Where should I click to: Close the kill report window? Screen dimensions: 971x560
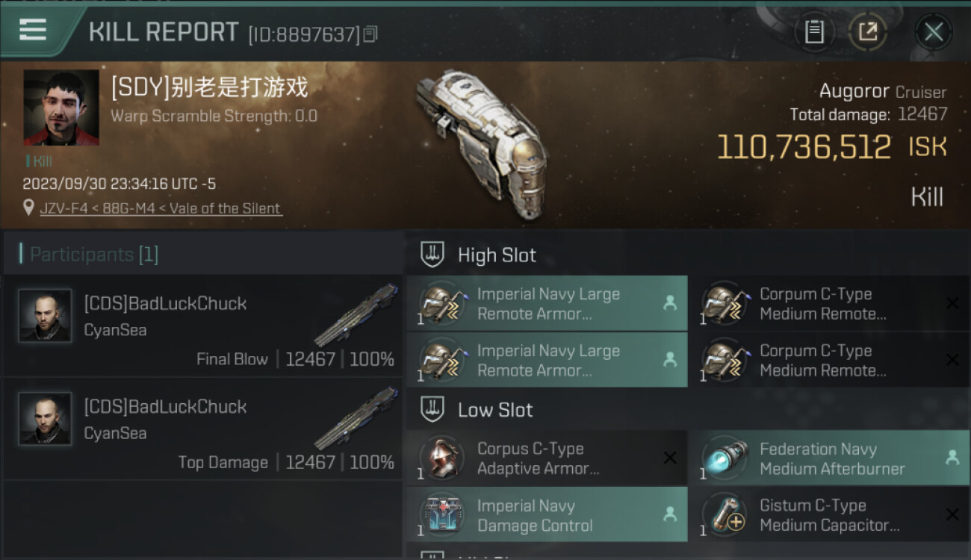pyautogui.click(x=933, y=31)
